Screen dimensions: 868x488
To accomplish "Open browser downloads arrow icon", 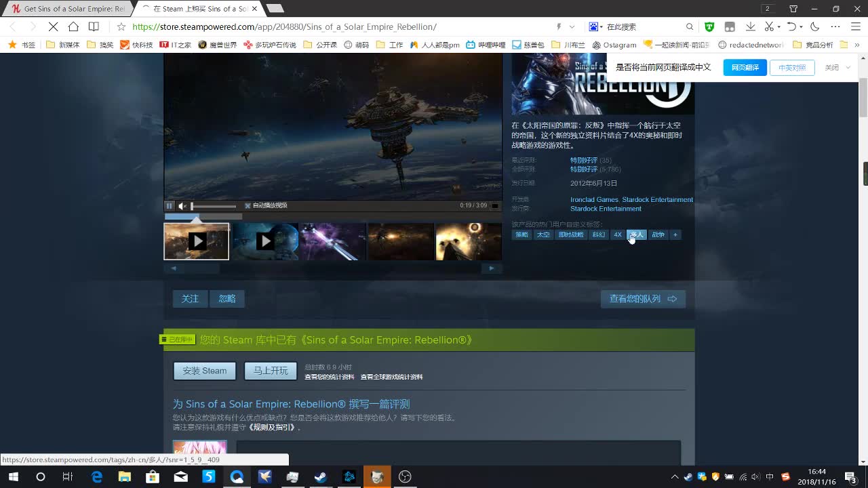I will [x=750, y=26].
